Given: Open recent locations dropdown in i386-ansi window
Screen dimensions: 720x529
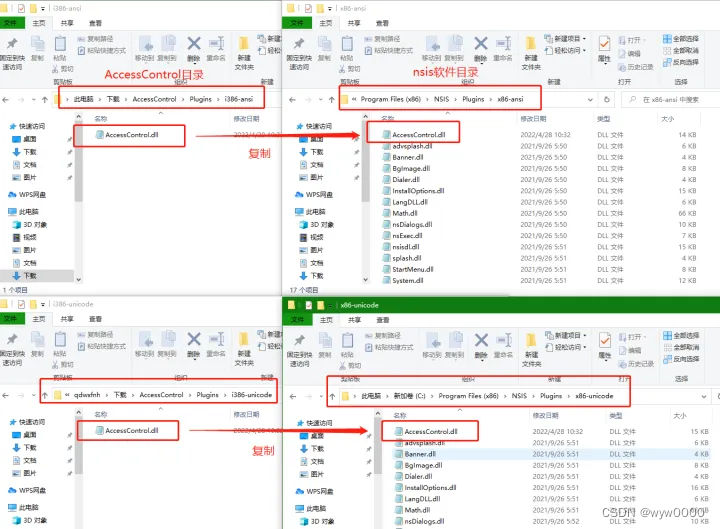Looking at the screenshot, I should (34, 99).
